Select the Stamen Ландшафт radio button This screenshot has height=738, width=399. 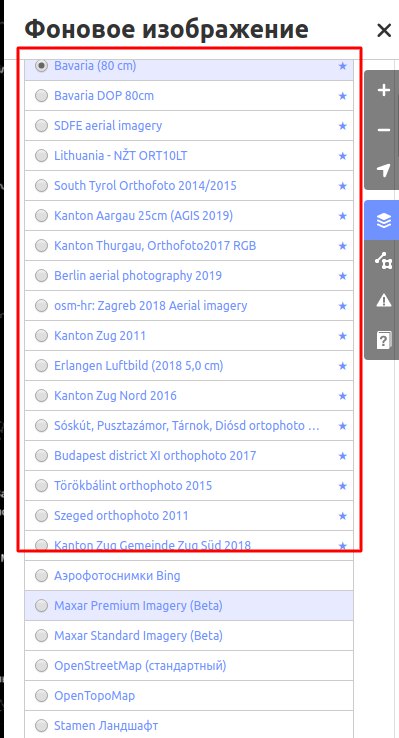41,726
